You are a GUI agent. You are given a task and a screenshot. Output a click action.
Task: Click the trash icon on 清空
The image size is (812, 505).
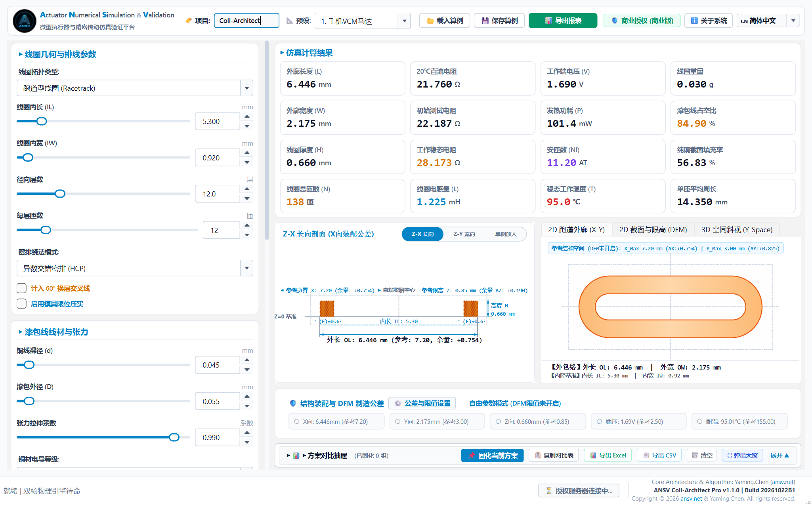pyautogui.click(x=695, y=455)
